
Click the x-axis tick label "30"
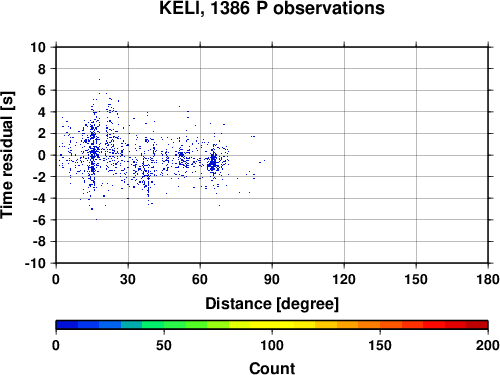[128, 279]
